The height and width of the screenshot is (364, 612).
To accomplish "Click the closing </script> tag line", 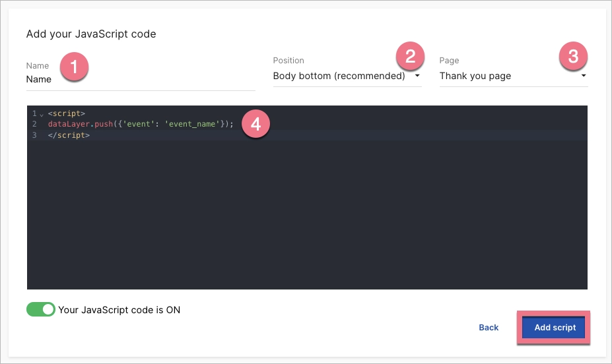I will tap(69, 135).
